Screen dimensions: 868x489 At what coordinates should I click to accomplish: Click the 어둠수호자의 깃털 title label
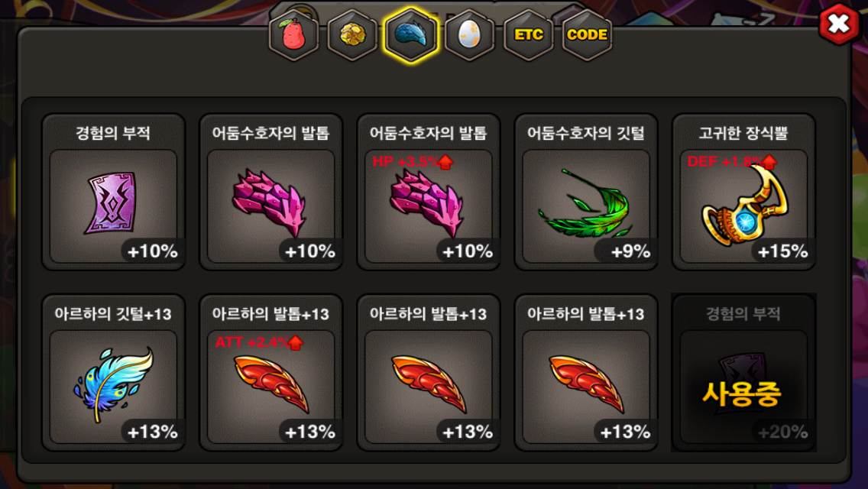coord(586,133)
